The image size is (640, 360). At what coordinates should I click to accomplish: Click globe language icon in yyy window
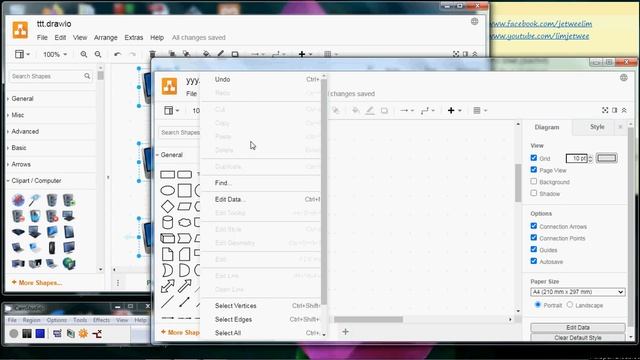(x=624, y=78)
